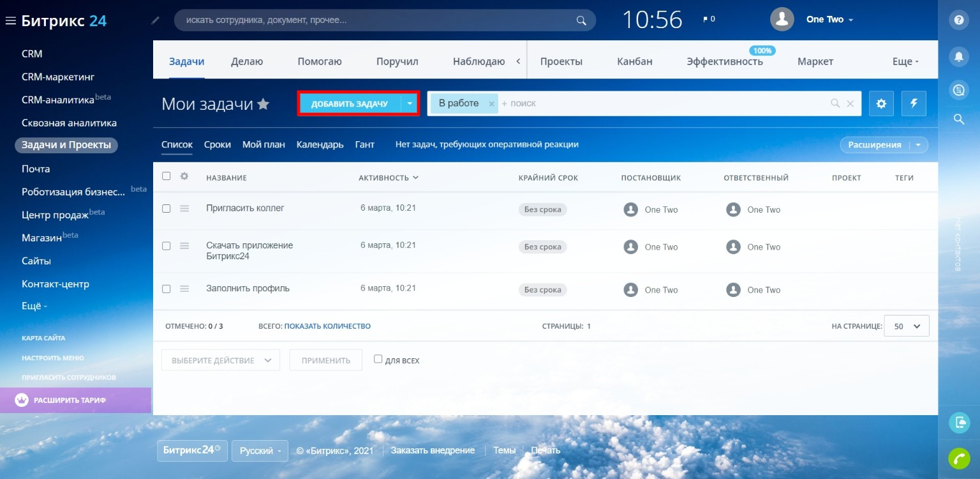Open the На странице 50 dropdown

click(x=907, y=326)
